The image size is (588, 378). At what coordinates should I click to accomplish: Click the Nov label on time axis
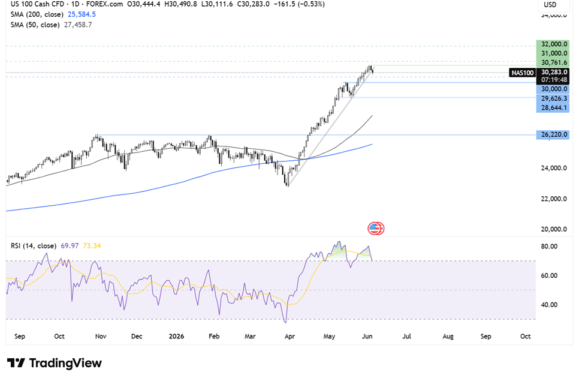[101, 337]
